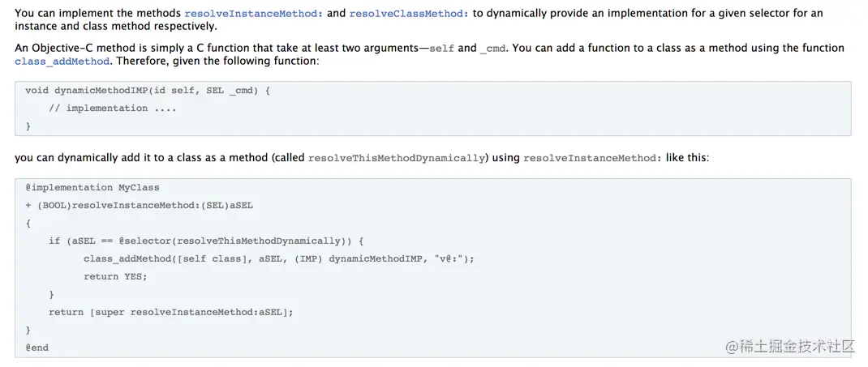Click the return YES; statement

pos(115,276)
